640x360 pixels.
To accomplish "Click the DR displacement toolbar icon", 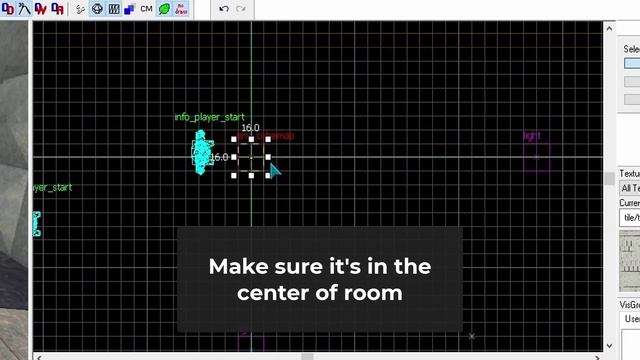I will [58, 9].
